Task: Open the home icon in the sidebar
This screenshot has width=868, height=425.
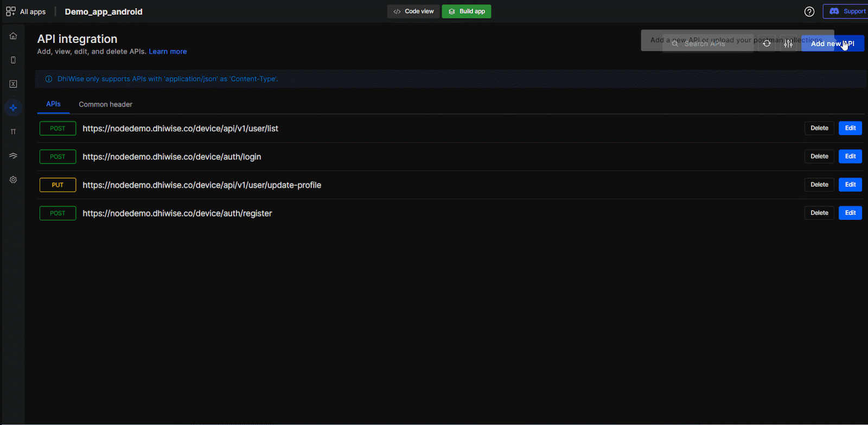Action: tap(13, 36)
